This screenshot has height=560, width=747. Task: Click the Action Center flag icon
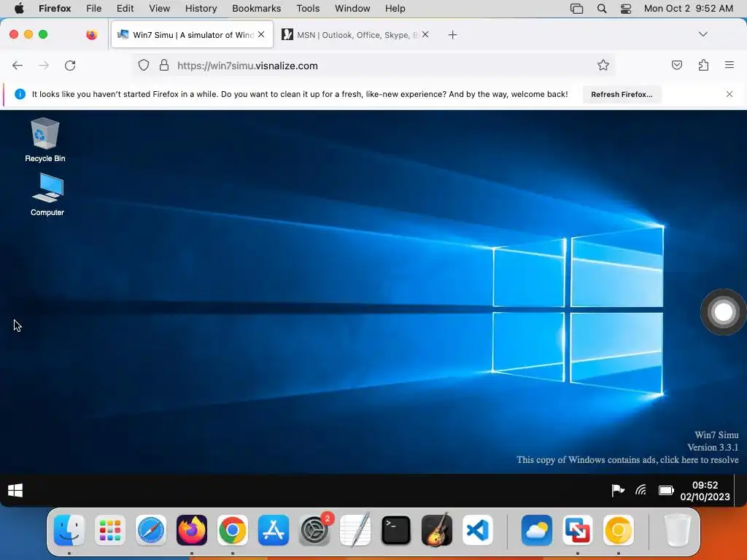pos(618,490)
